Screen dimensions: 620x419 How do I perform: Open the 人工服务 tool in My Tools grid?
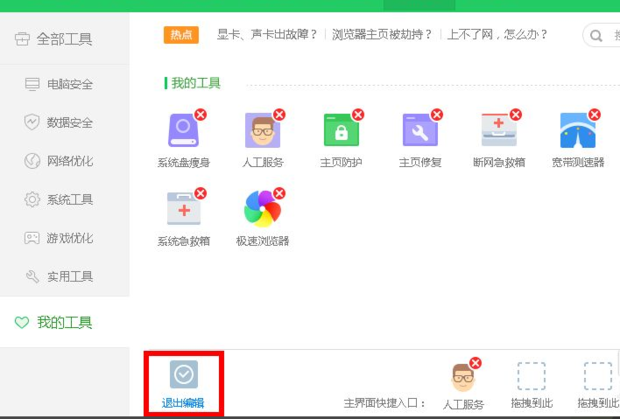263,130
